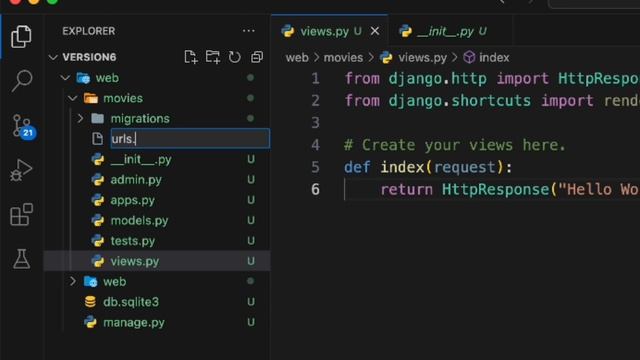Open Explorer more actions ellipsis

249,31
